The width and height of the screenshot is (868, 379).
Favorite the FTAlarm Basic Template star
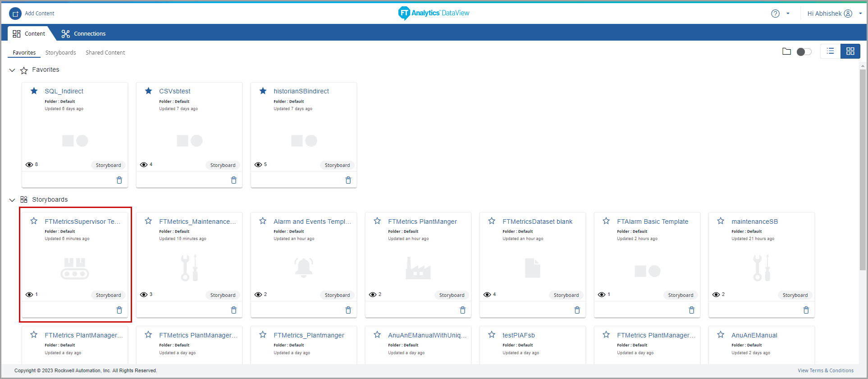(606, 221)
